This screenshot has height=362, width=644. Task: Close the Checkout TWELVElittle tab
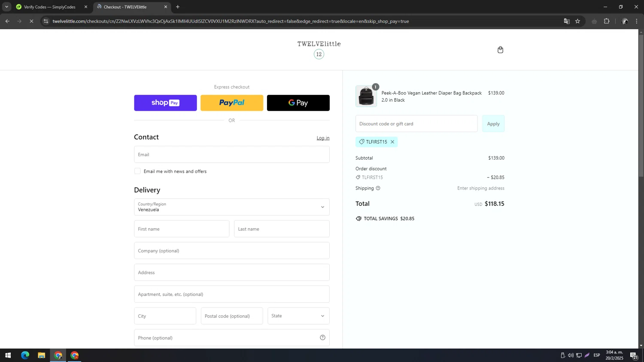point(166,7)
